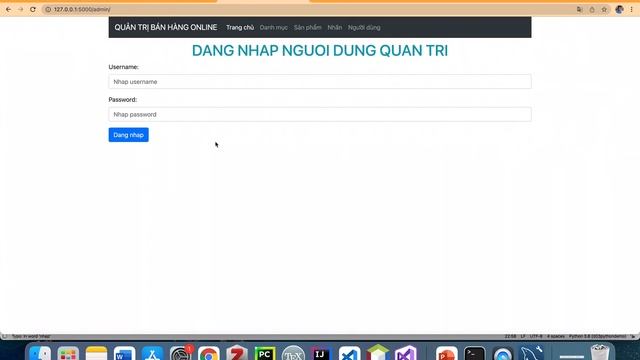Click 4 spaces indent in status bar
Screen dimensions: 640x360
[556, 336]
